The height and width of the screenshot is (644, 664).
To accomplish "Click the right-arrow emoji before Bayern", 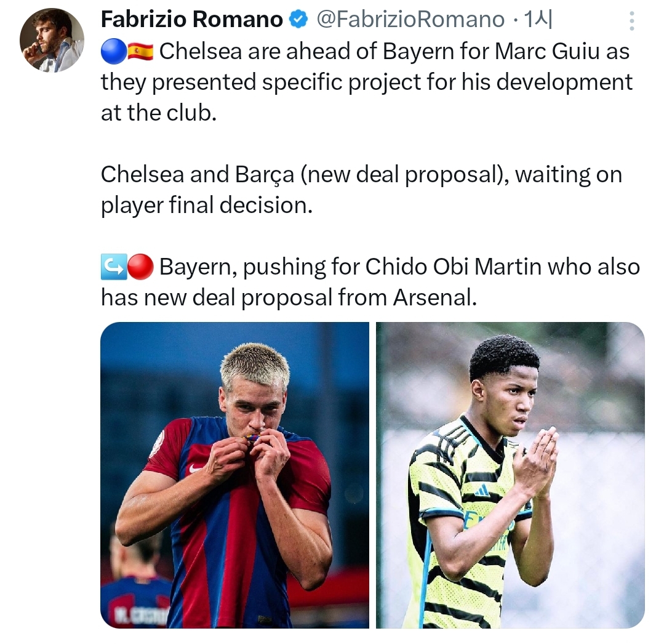I will [x=113, y=267].
